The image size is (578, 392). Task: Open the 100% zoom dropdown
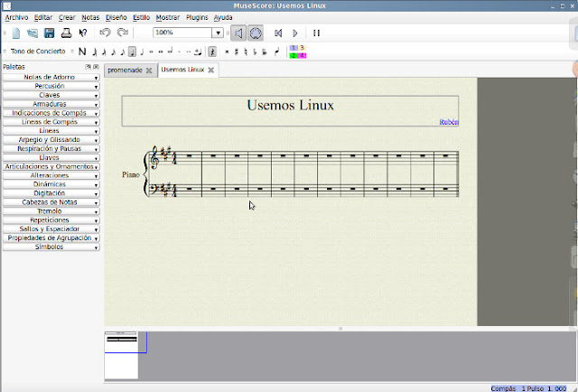[x=218, y=33]
